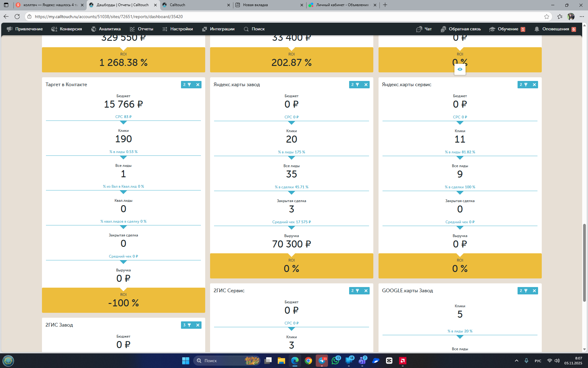The width and height of the screenshot is (588, 368).
Task: Show Оповещения notifications
Action: click(555, 29)
